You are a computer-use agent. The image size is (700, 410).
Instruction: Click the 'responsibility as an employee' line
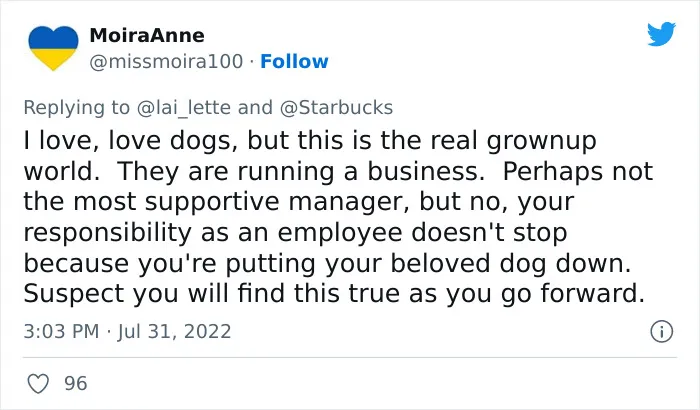[295, 232]
